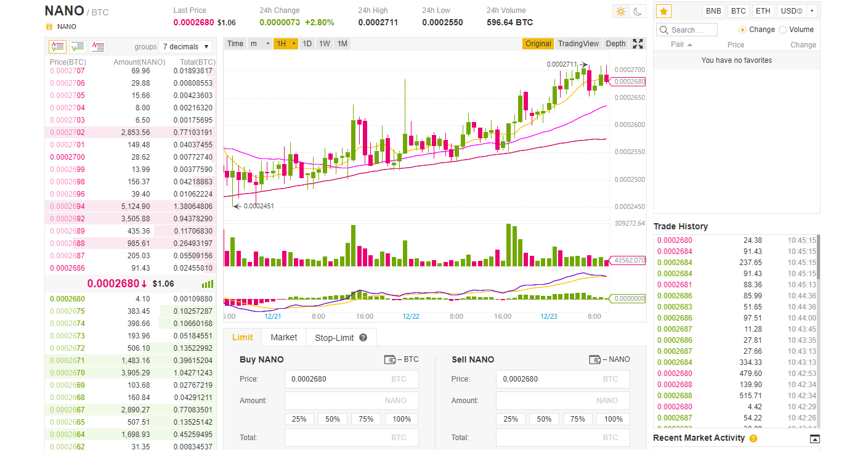This screenshot has width=868, height=450.
Task: Click the order book depth bars icon
Action: pos(208,284)
